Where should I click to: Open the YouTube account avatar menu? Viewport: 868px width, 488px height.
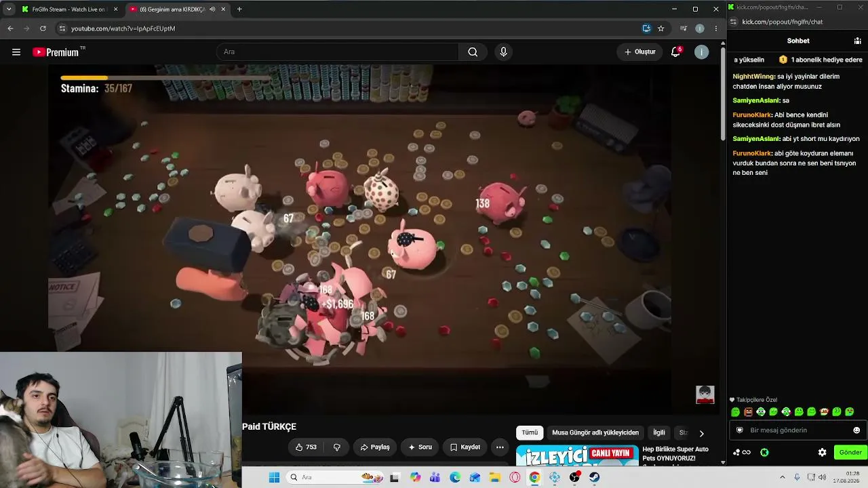pyautogui.click(x=702, y=52)
